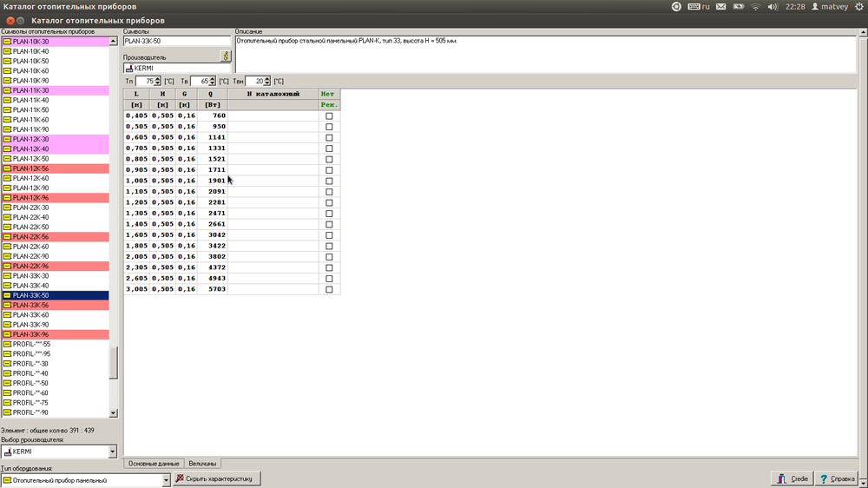Click the PLAN-10K-30 radiator icon
The width and height of the screenshot is (868, 488).
click(7, 42)
